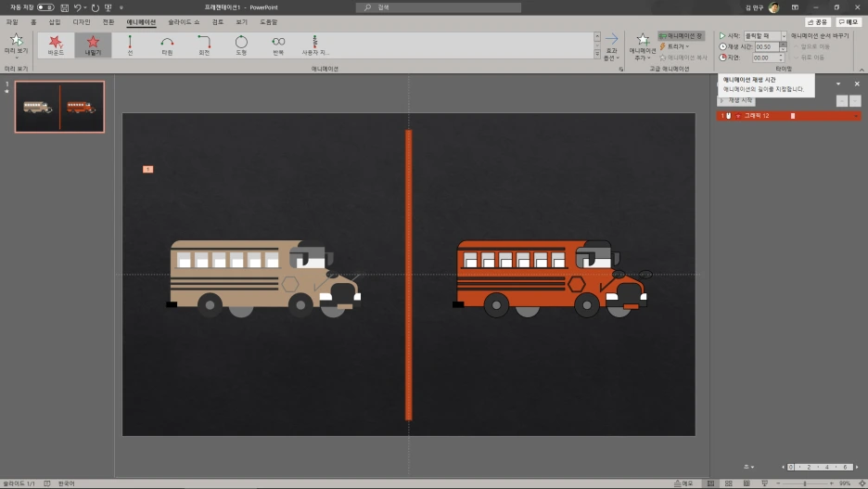Choose the Line (선) motion path
Screen dimensions: 868x489
[x=130, y=45]
